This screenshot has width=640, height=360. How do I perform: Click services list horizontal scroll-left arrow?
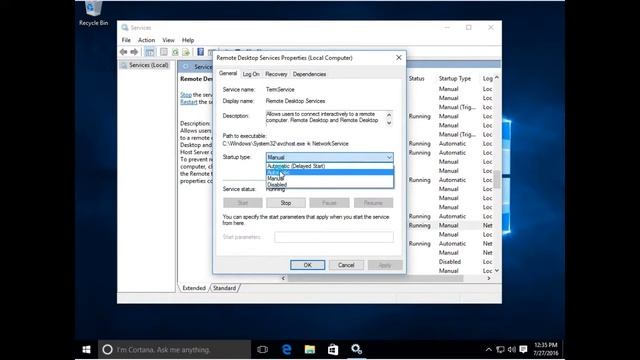click(283, 278)
